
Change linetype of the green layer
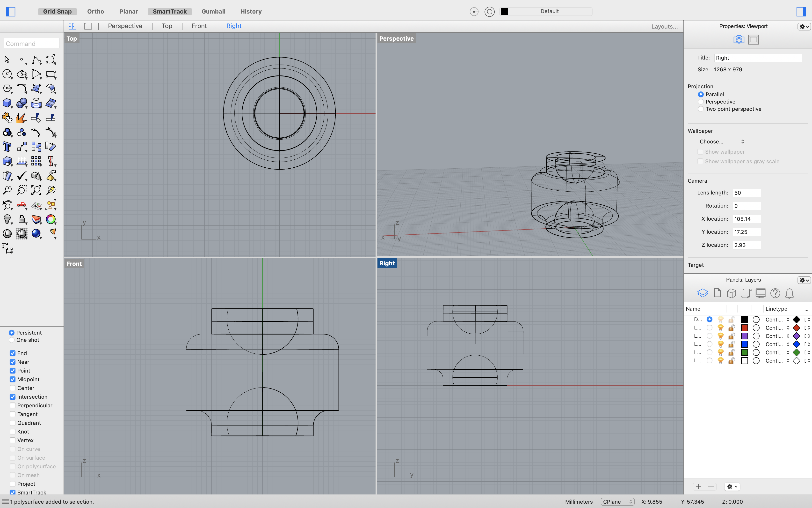[777, 352]
